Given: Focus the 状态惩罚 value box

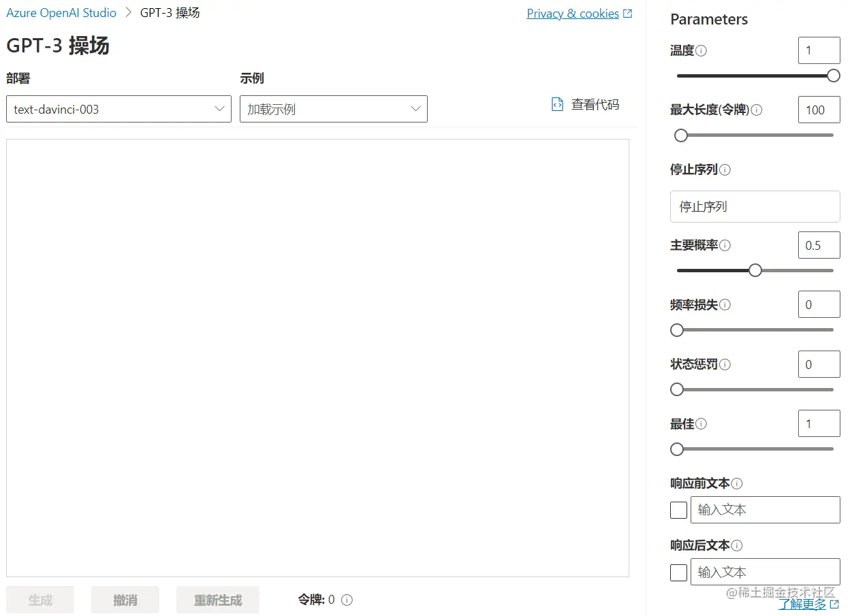Looking at the screenshot, I should click(819, 364).
